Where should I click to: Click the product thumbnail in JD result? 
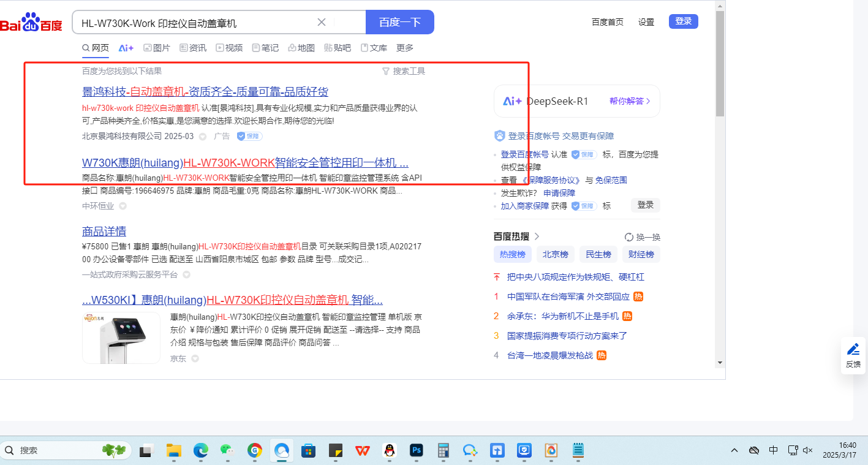pos(121,337)
